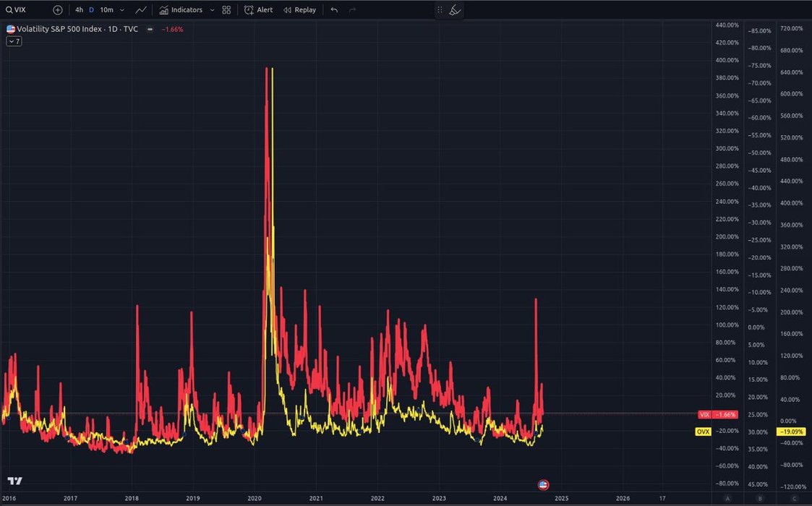812x506 pixels.
Task: Click the VIX symbol search field
Action: [x=20, y=10]
